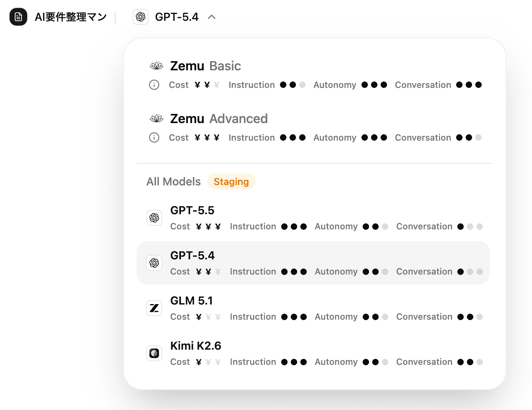The image size is (532, 410).
Task: Click the OpenAI logo beside the GPT-5.4 header
Action: 141,17
